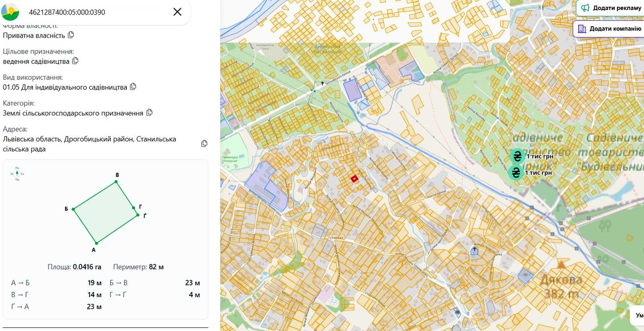The width and height of the screenshot is (644, 331).
Task: Open the "Додати компанію" button
Action: 609,29
